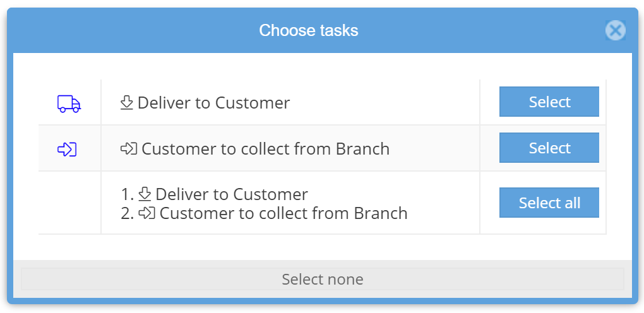Click enter-arrow icon in the numbered list's second line
Viewport: 644px width, 313px height.
[146, 213]
